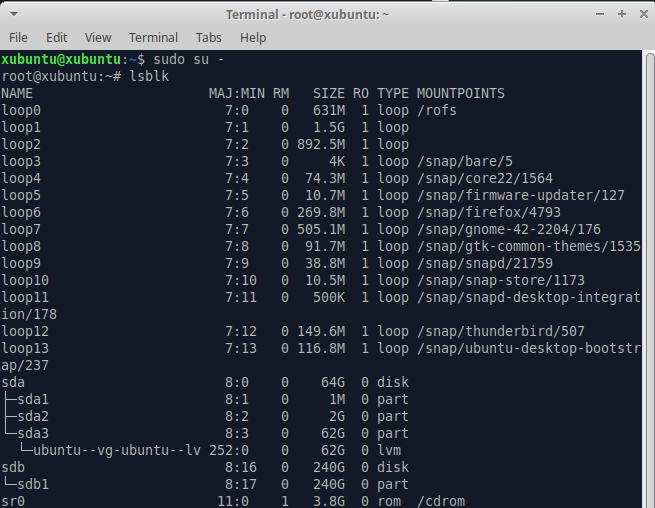The height and width of the screenshot is (508, 655).
Task: Click the MAJ:MIN column header
Action: tap(237, 93)
